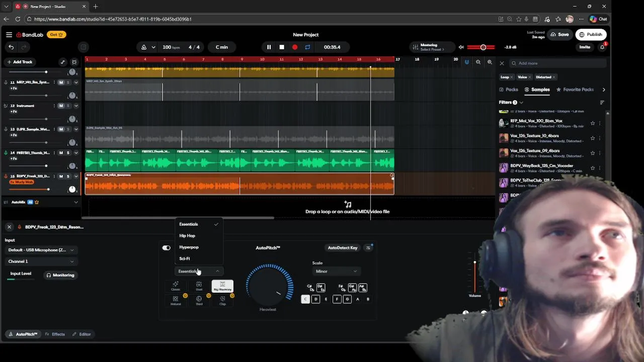Choose the Natural AutoPitch effect
Viewport: 644px width, 362px height.
176,301
